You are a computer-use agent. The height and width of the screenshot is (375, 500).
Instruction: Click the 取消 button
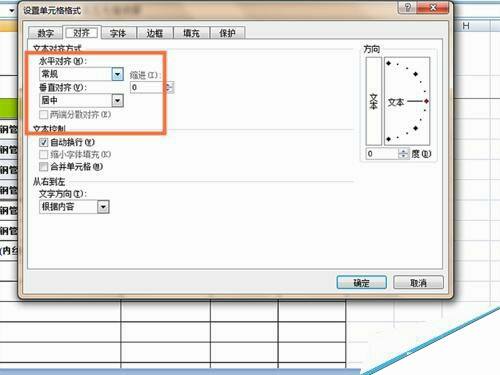point(418,283)
